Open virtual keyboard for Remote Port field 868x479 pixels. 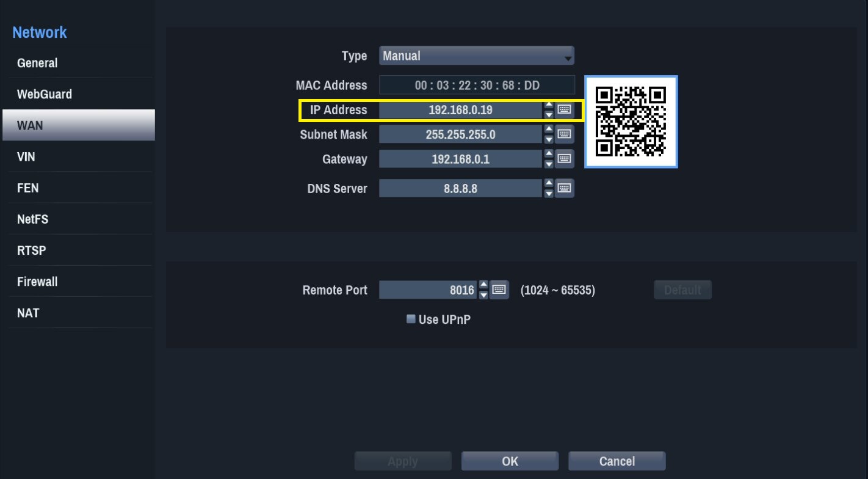(499, 290)
